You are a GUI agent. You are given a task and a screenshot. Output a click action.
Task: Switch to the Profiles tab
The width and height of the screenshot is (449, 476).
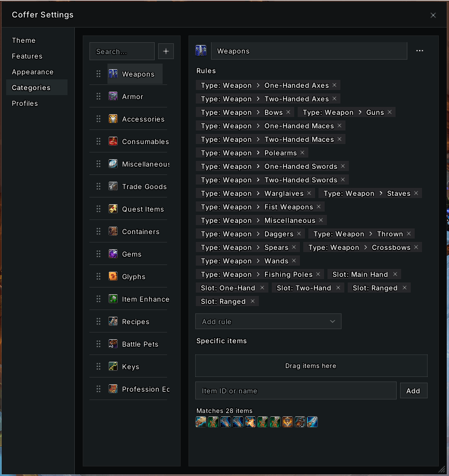(25, 104)
